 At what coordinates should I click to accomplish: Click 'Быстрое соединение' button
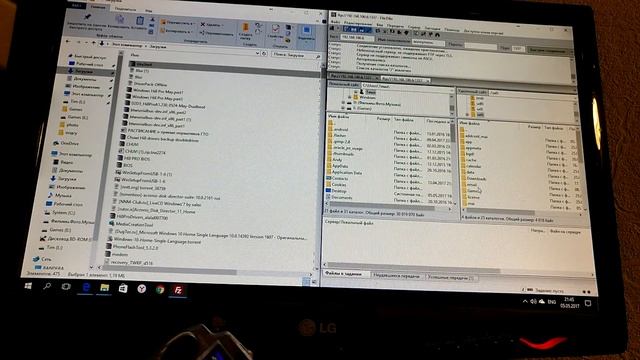pos(547,51)
